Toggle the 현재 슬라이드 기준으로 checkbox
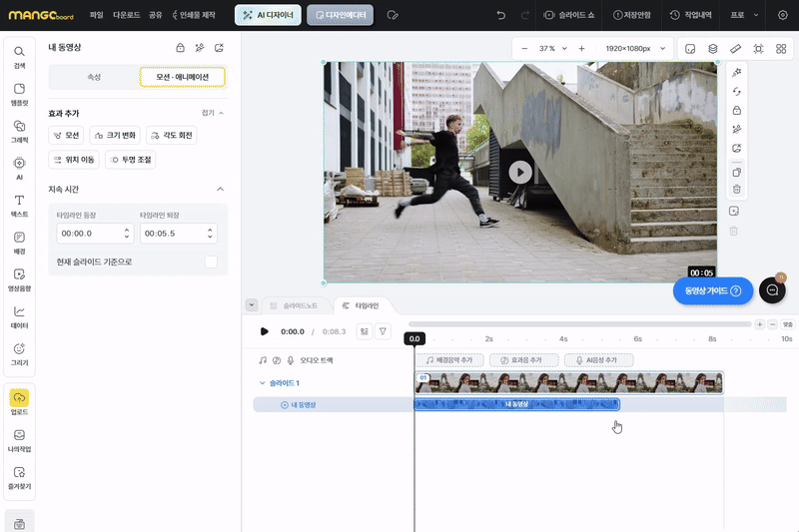 point(211,262)
